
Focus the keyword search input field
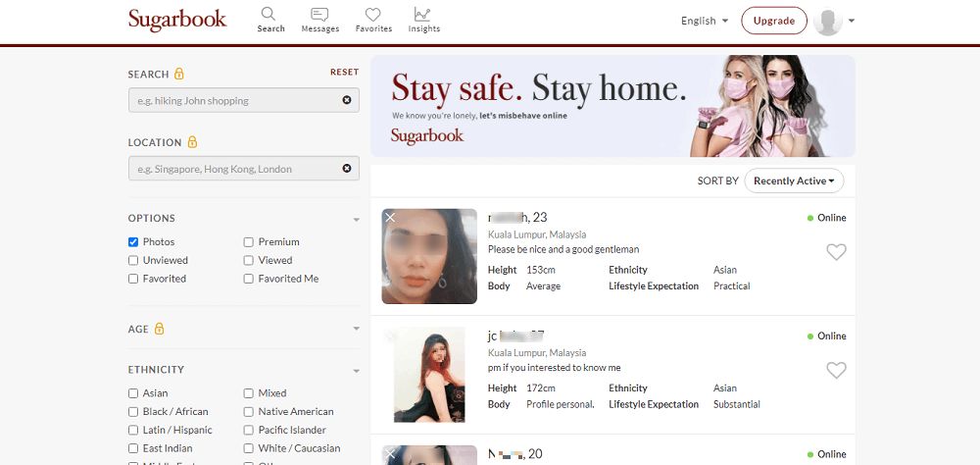click(244, 100)
